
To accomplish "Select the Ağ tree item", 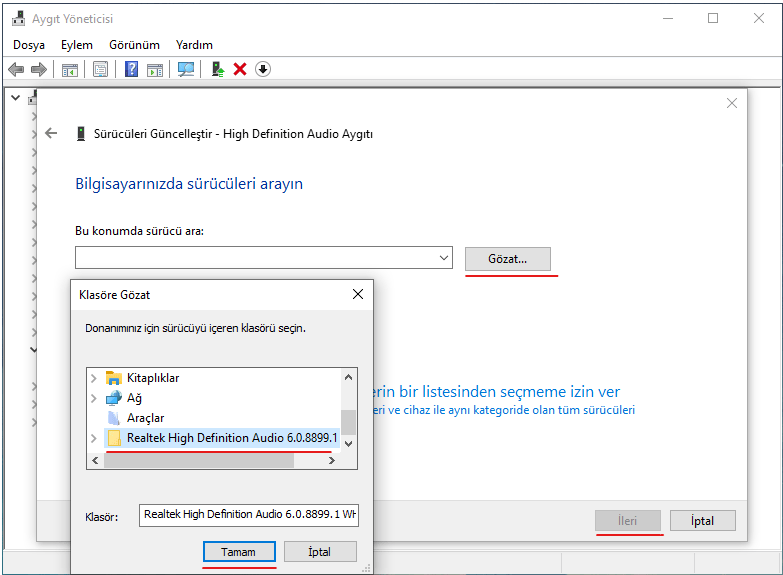I will pyautogui.click(x=134, y=398).
